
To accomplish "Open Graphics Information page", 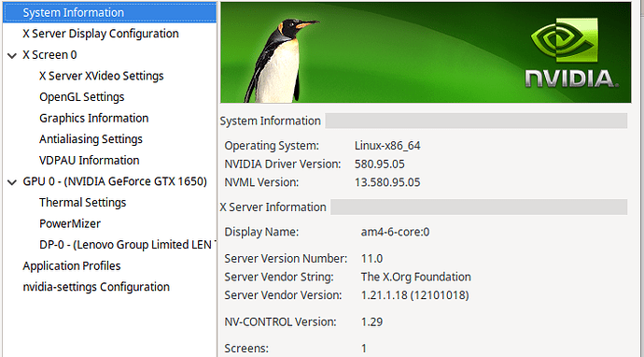I will (93, 118).
